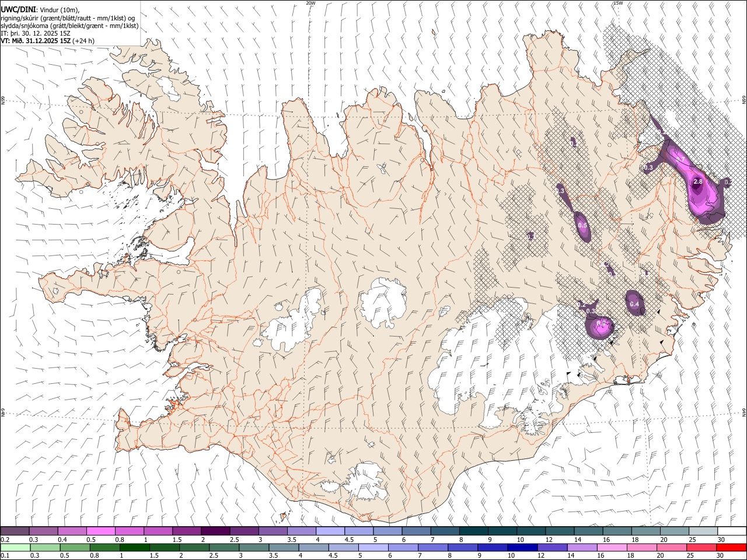Pick the darkest purple swatch right of 2, top row

tap(215, 531)
